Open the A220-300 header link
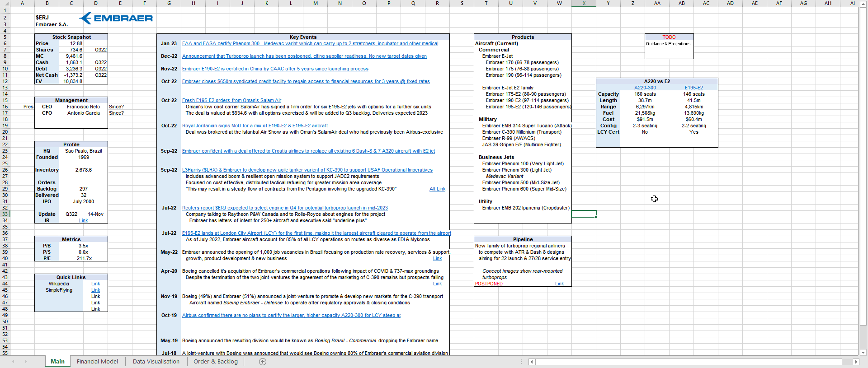The height and width of the screenshot is (368, 868). (645, 88)
